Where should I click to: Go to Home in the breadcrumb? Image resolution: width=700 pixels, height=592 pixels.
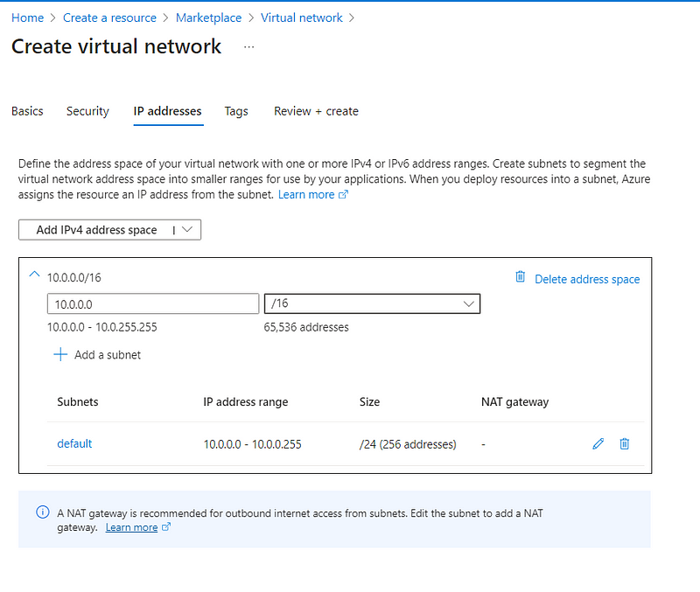(x=28, y=17)
